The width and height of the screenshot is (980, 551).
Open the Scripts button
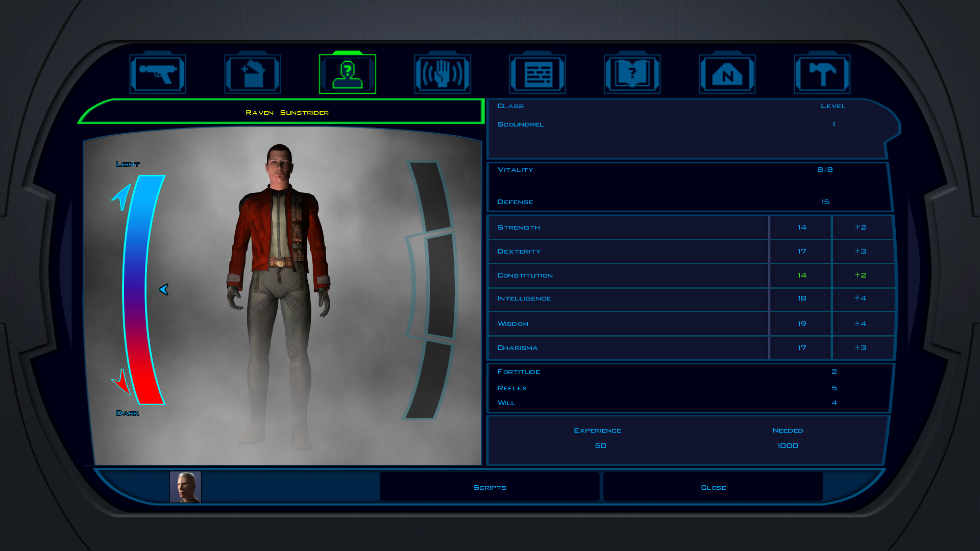click(489, 487)
